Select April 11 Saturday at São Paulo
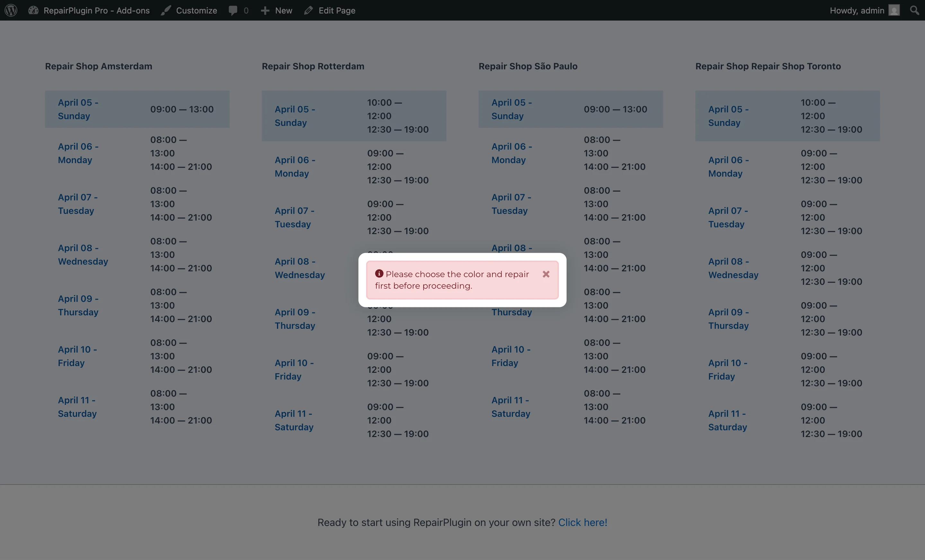925x560 pixels. pos(511,407)
